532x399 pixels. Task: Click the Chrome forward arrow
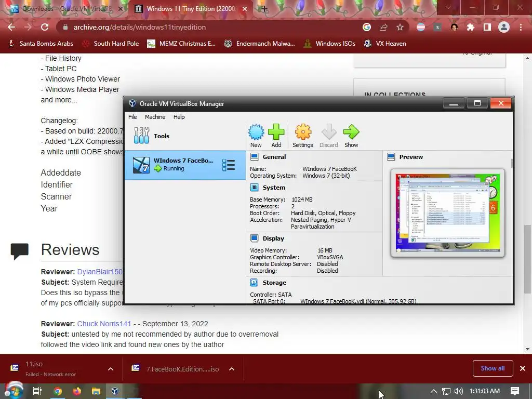click(x=28, y=27)
